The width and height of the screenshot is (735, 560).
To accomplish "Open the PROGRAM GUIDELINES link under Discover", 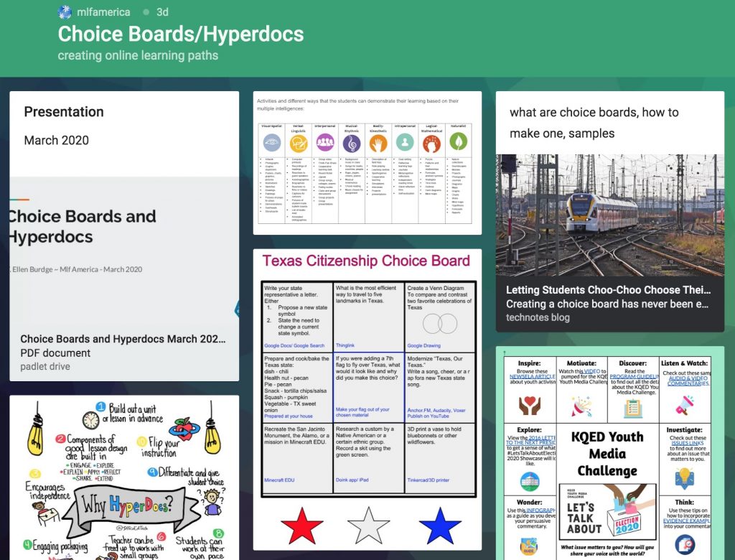I will click(635, 376).
